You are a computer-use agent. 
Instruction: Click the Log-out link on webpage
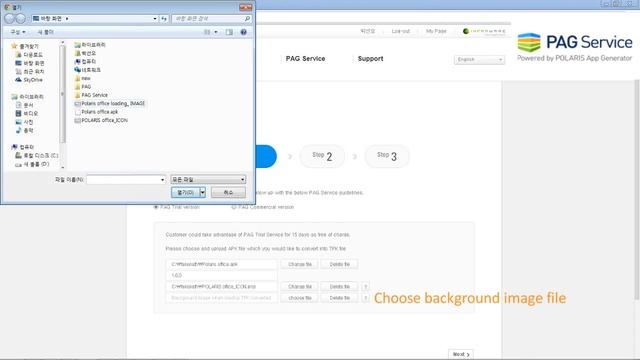tap(400, 31)
